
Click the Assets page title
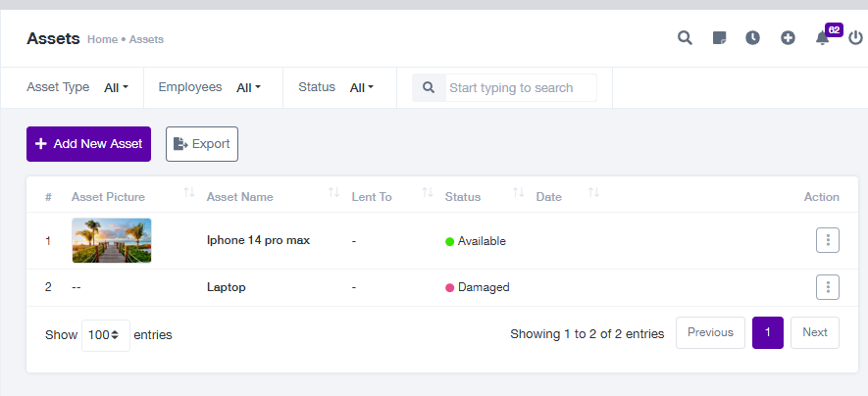tap(53, 38)
